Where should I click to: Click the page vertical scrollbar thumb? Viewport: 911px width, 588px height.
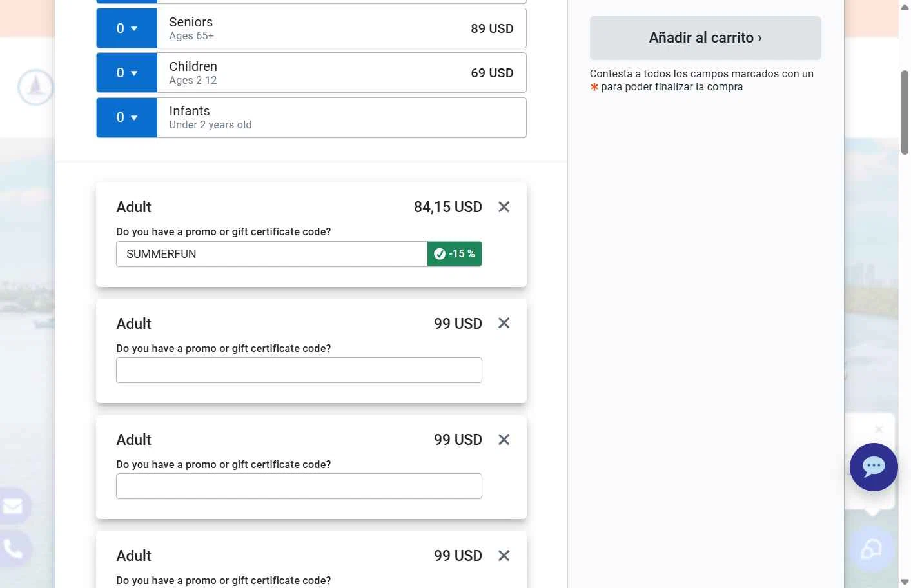pyautogui.click(x=905, y=113)
